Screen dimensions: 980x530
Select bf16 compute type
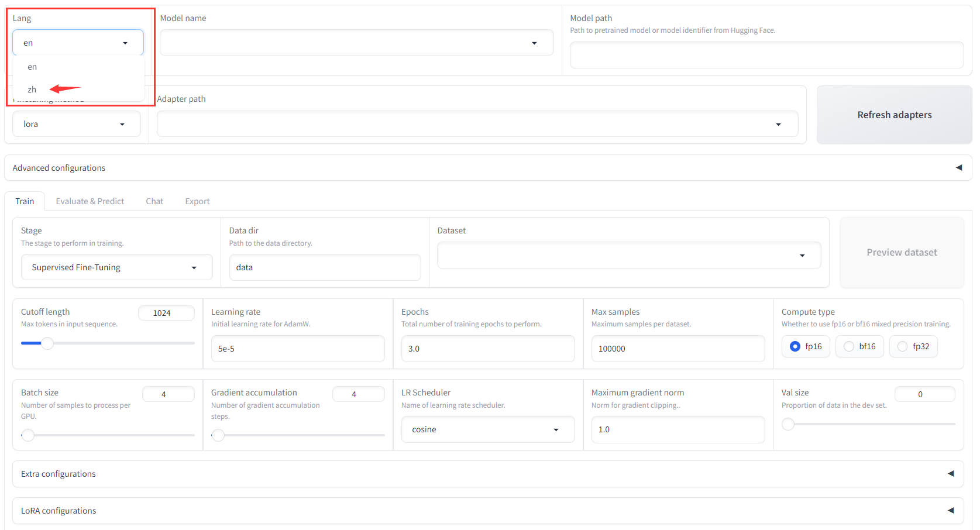pos(859,346)
